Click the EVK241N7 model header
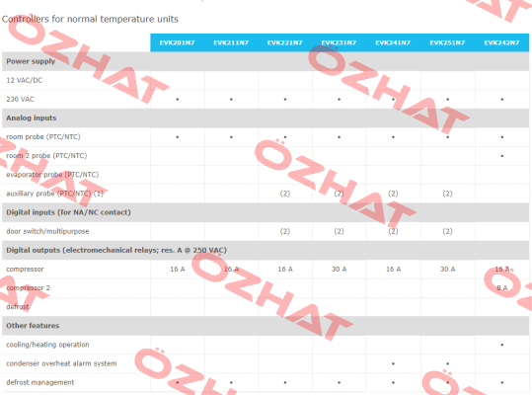532x395 pixels. [x=393, y=42]
